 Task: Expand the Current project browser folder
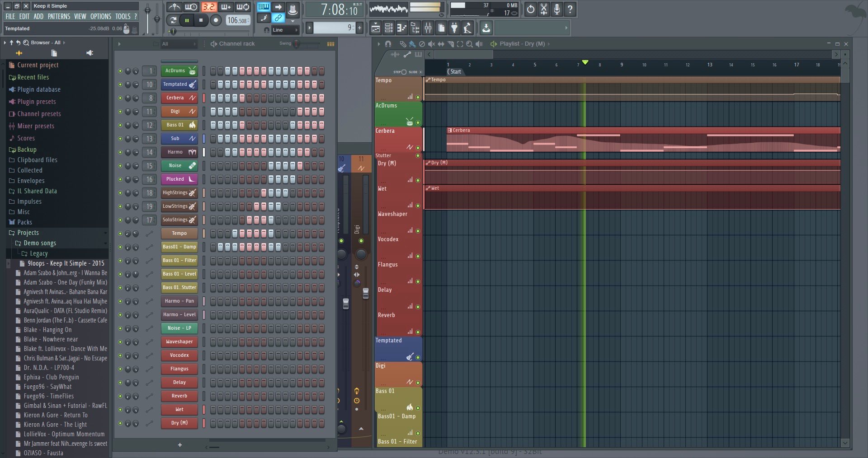(38, 65)
